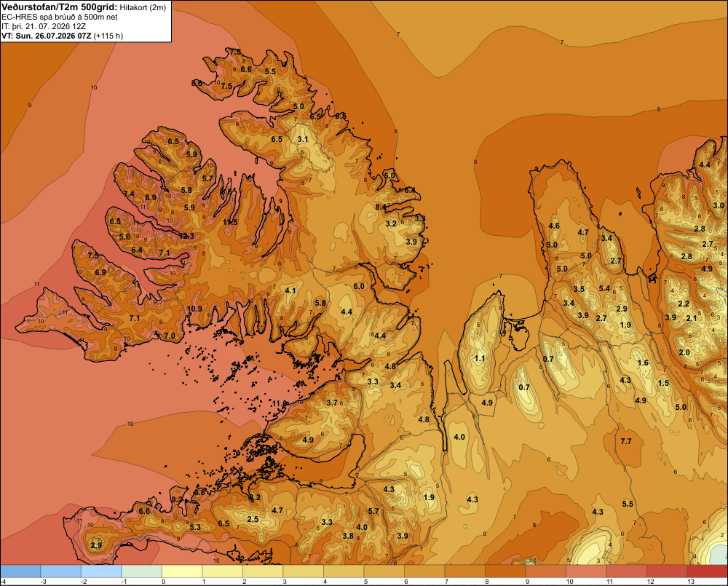
Task: Click the 2.5 temperature reading
Action: [253, 519]
